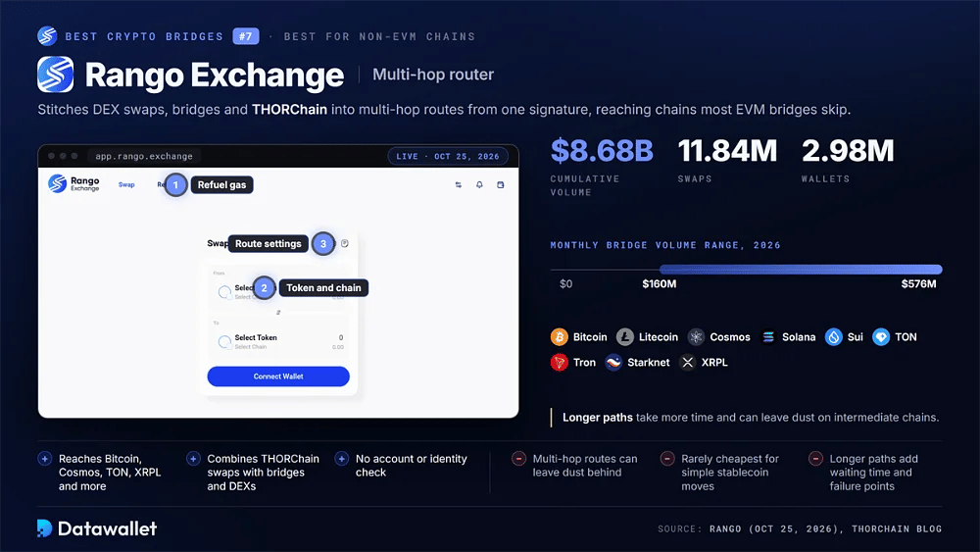Click the monthly bridge volume range bar
The height and width of the screenshot is (552, 980).
(801, 270)
